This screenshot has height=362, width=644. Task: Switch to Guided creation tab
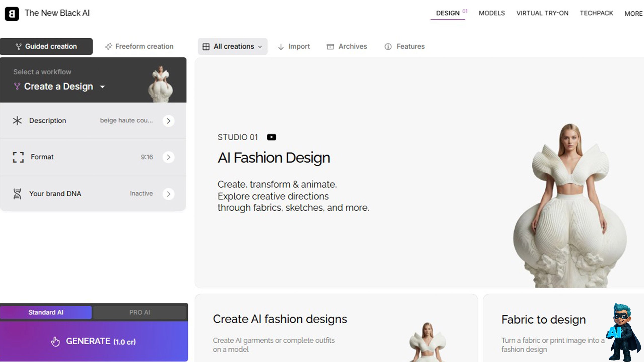click(46, 47)
